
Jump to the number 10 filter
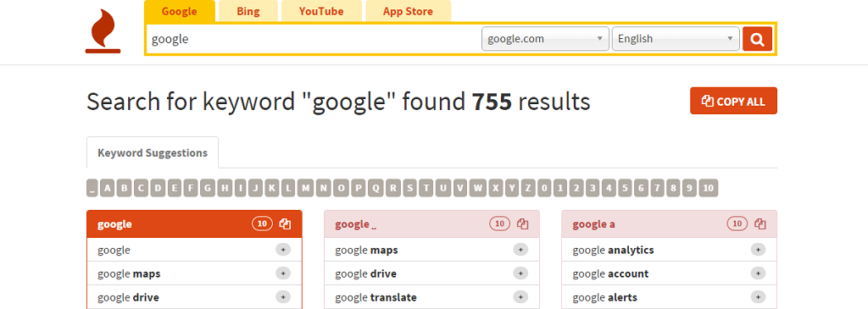(x=708, y=188)
